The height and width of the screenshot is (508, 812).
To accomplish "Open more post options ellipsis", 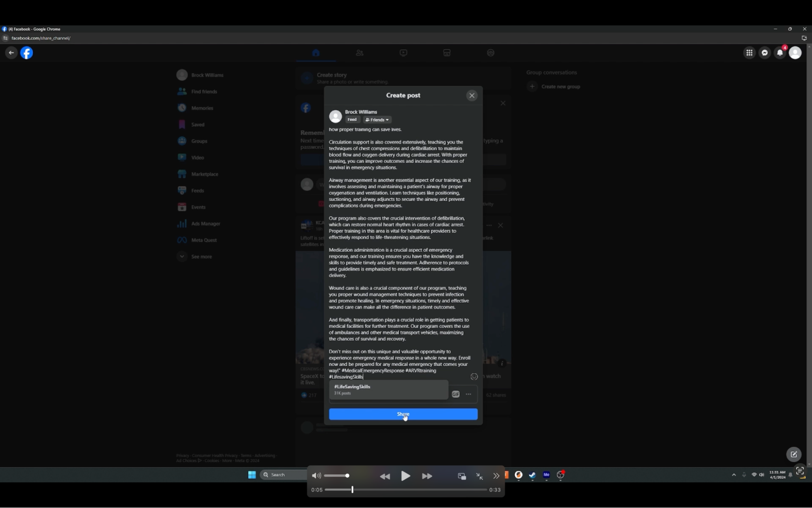I will click(x=468, y=394).
